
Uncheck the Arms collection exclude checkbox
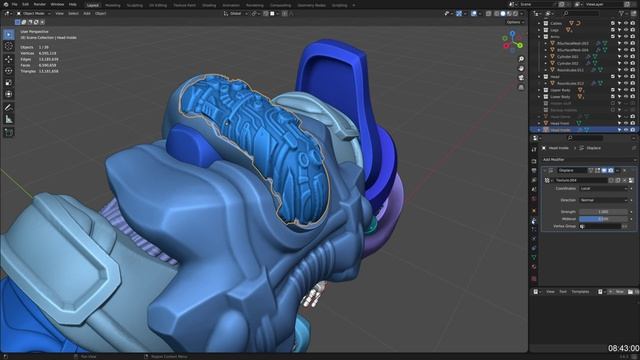[x=613, y=36]
